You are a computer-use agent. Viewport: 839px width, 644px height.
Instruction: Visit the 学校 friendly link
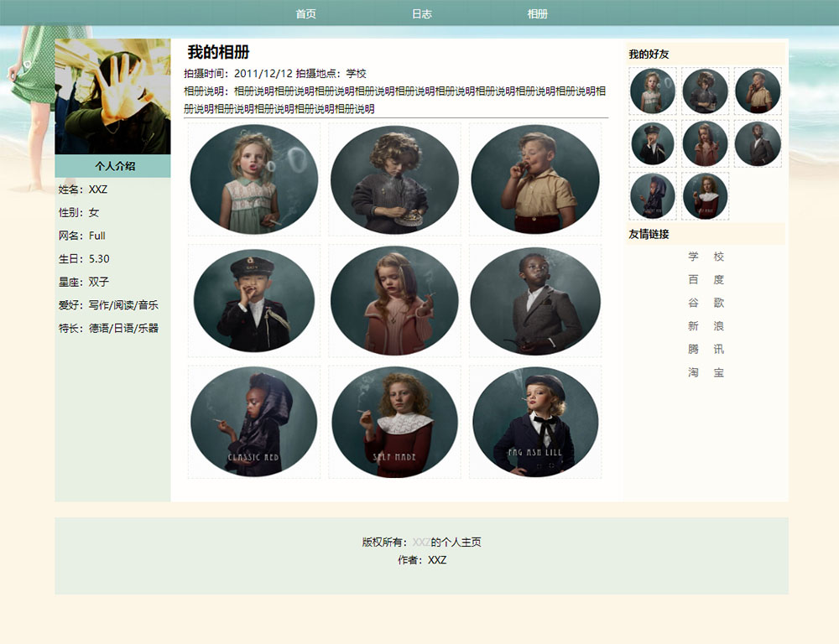tap(706, 257)
